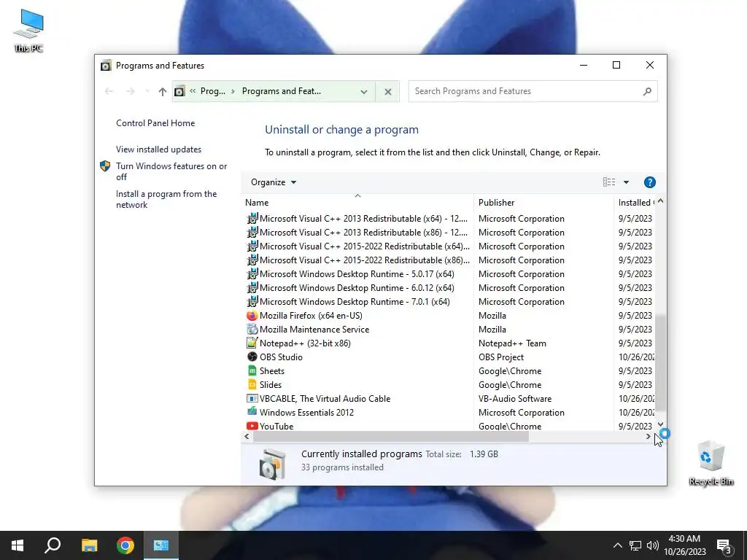
Task: Click the VBCABLE program icon
Action: click(252, 399)
